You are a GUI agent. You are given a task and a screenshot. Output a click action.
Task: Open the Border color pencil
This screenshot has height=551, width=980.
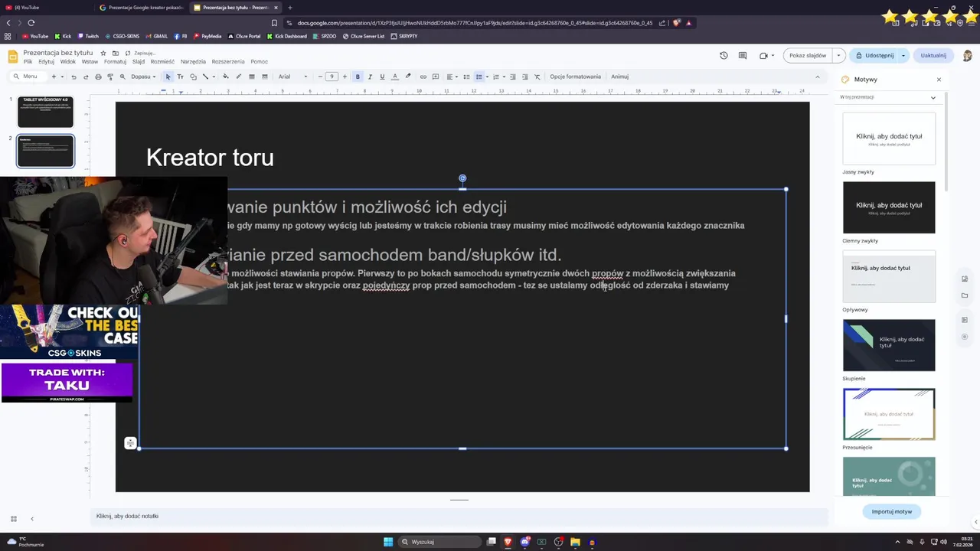(x=238, y=77)
